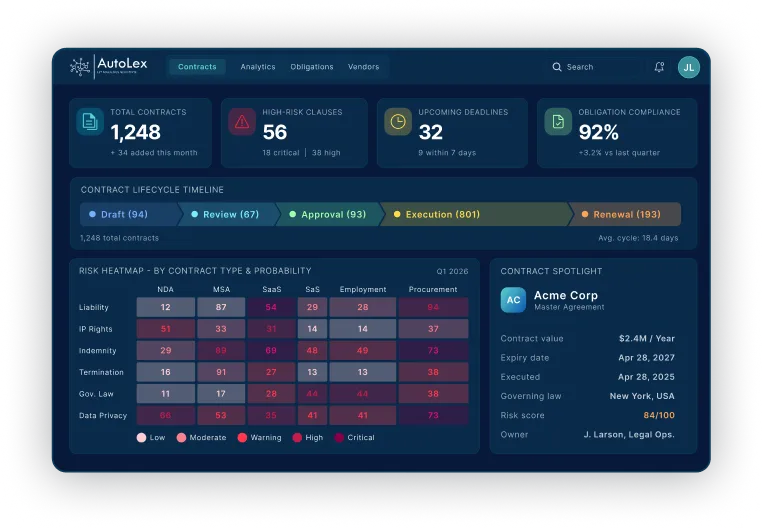Screen dimensions: 763x529
Task: Open the Vendors tab
Action: (x=363, y=67)
